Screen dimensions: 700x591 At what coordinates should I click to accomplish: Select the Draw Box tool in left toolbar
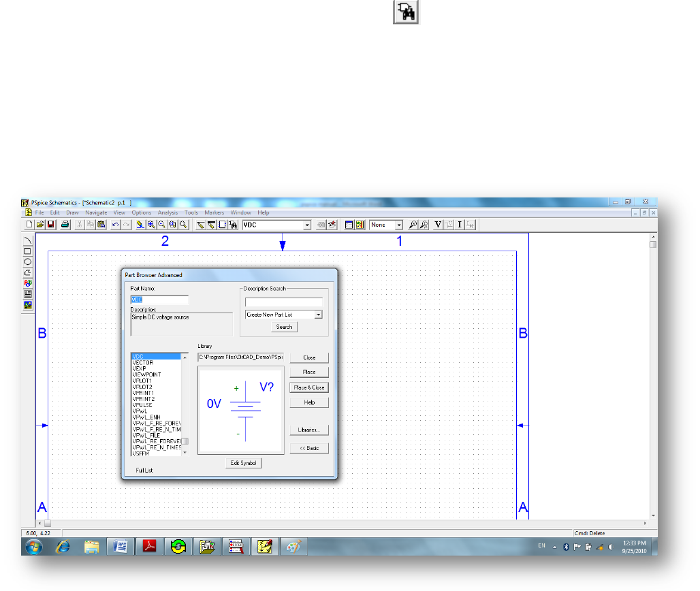point(28,251)
